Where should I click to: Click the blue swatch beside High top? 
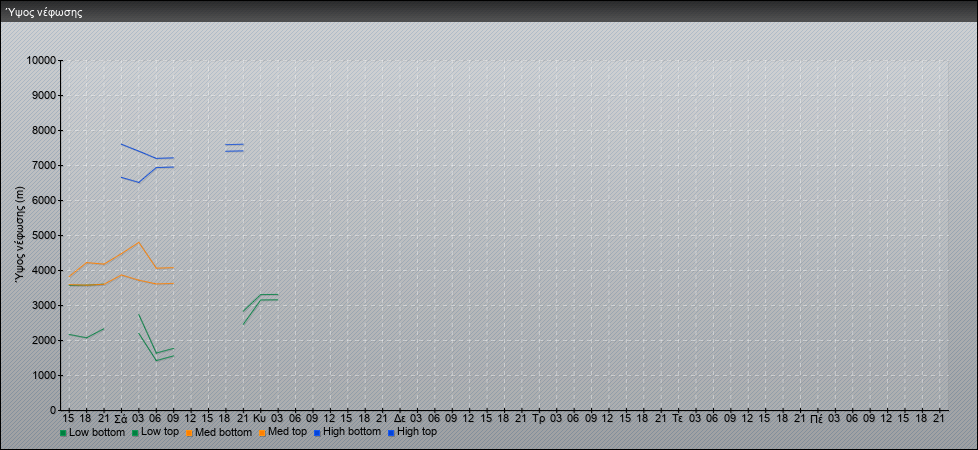click(391, 433)
